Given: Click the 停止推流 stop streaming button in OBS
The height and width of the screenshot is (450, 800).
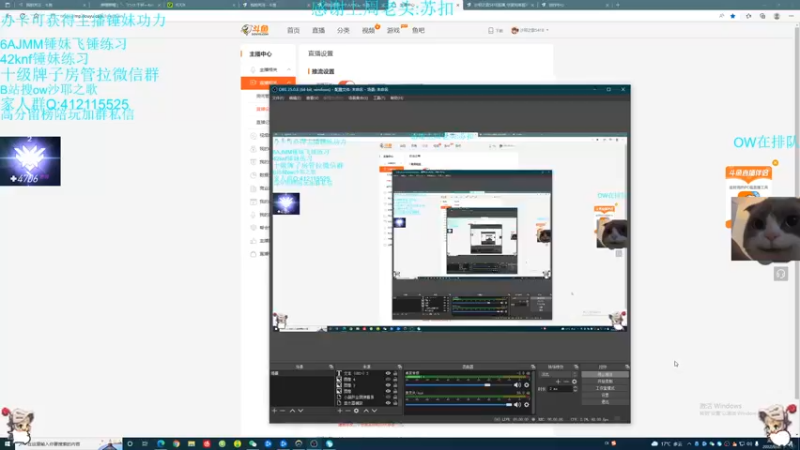Looking at the screenshot, I should tap(605, 374).
